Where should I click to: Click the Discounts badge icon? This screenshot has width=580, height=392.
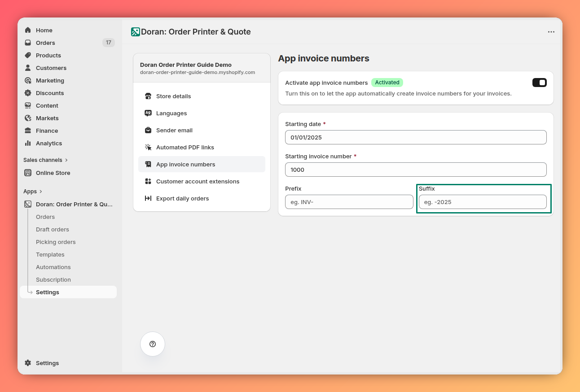(x=28, y=93)
